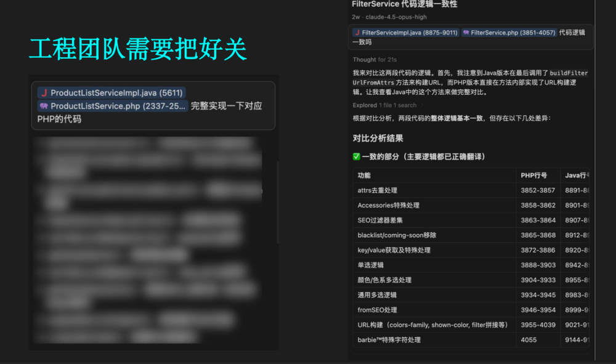Screen dimensions: 616x364
Task: Select the 'barbie™特殊字符处理' table row
Action: tap(389, 340)
